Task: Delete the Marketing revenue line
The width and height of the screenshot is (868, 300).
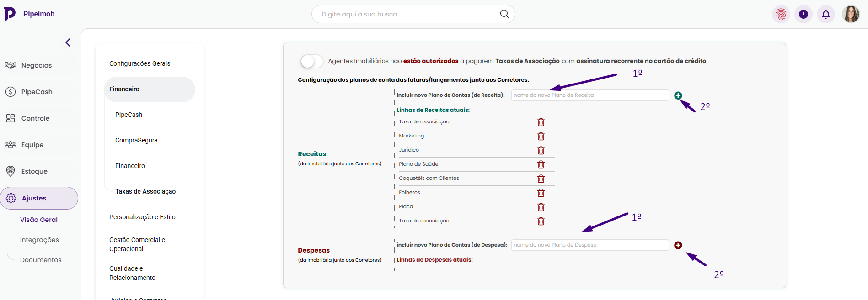Action: [x=541, y=136]
